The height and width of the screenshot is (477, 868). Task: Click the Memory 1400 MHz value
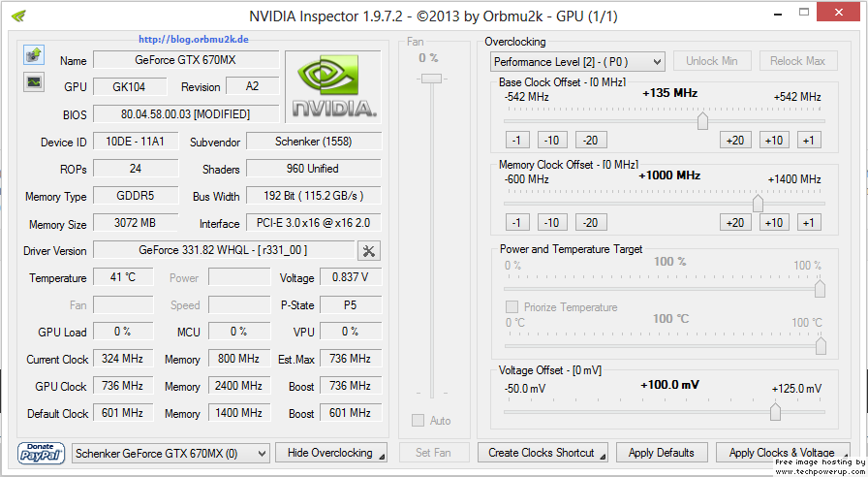coord(239,413)
